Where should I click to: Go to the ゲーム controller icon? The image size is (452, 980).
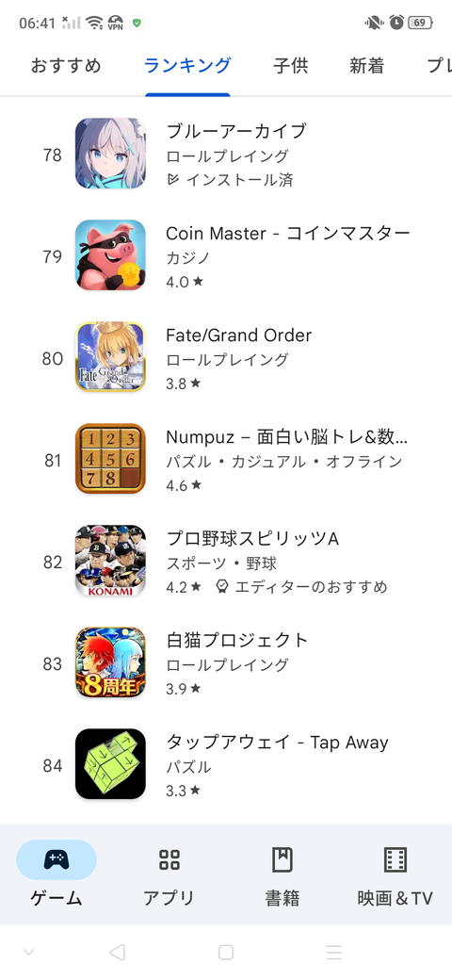[x=56, y=860]
